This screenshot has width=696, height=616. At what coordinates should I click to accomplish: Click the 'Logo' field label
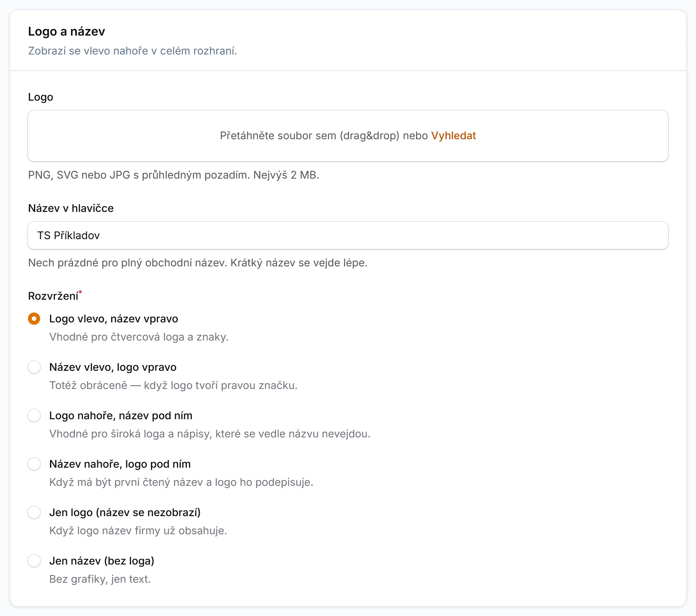(40, 97)
